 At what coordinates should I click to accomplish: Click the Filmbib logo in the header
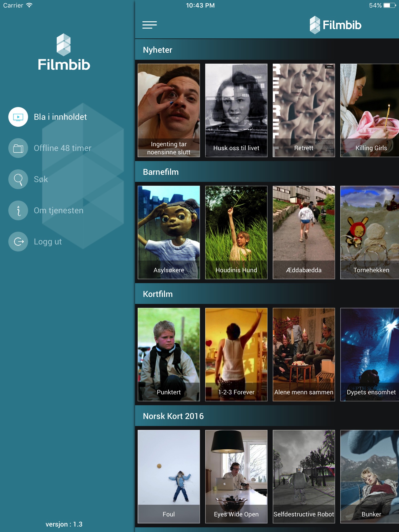tap(335, 25)
